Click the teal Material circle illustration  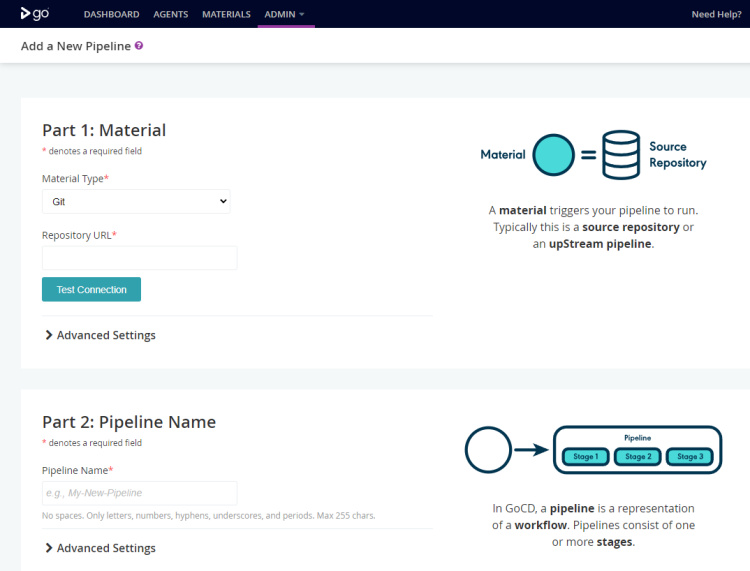553,155
